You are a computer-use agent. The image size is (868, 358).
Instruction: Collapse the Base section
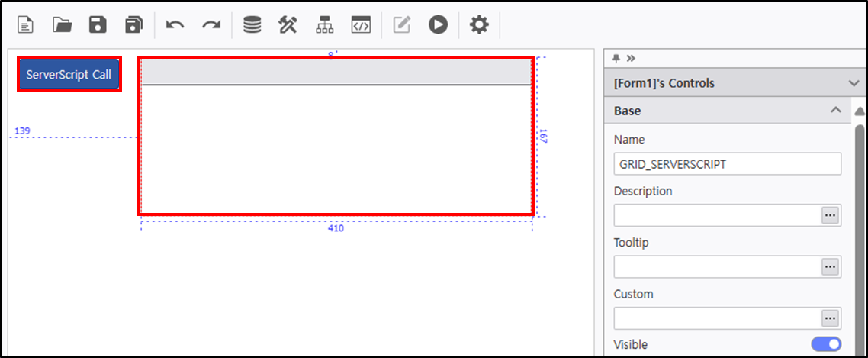(835, 110)
